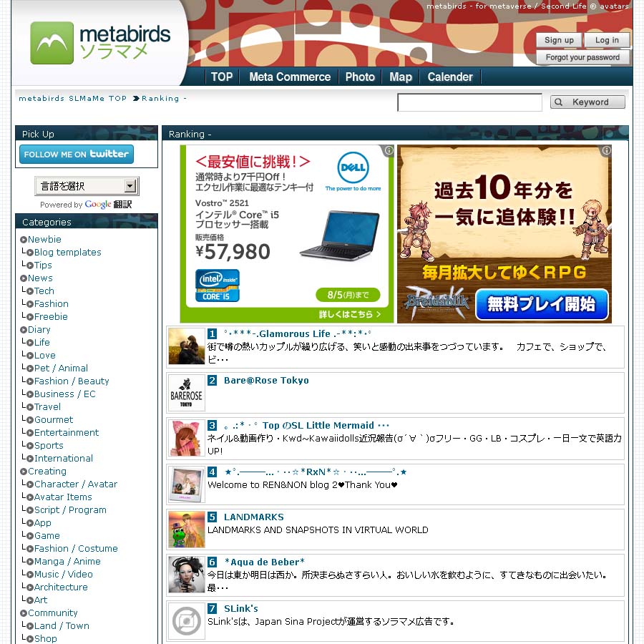Select the Diary category
Screen dimensions: 644x644
click(x=39, y=329)
